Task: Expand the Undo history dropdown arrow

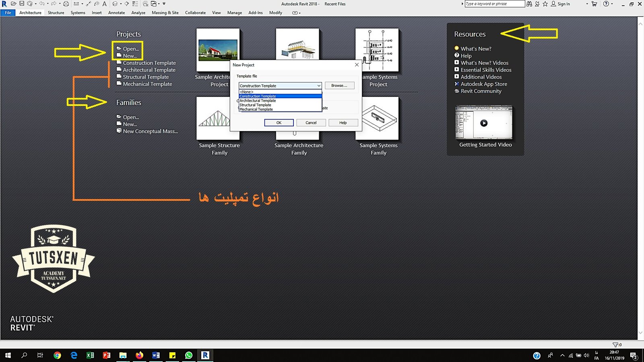Action: click(48, 4)
